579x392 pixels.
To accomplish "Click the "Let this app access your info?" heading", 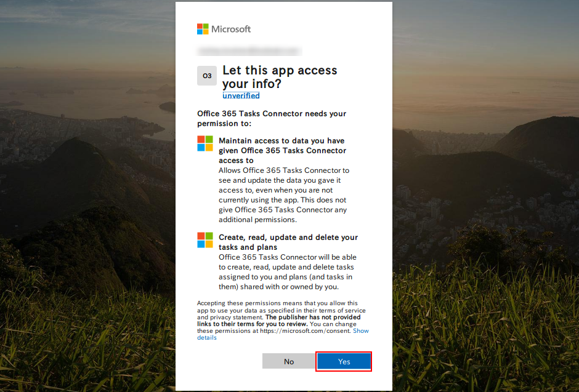I will pos(279,77).
